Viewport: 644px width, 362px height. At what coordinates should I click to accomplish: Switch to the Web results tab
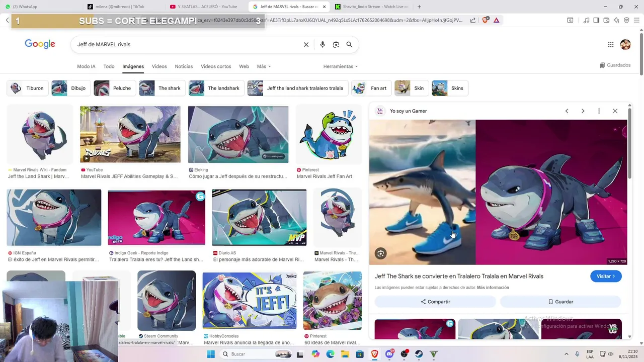pos(244,66)
